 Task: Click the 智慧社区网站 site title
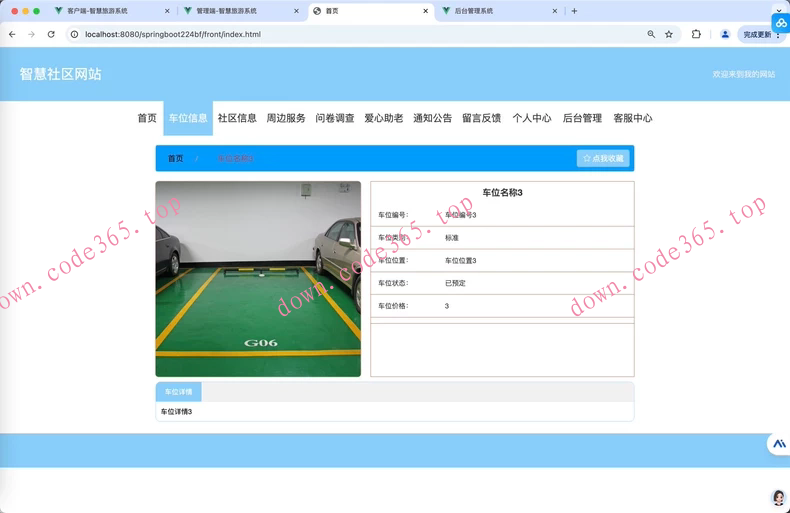pyautogui.click(x=60, y=74)
